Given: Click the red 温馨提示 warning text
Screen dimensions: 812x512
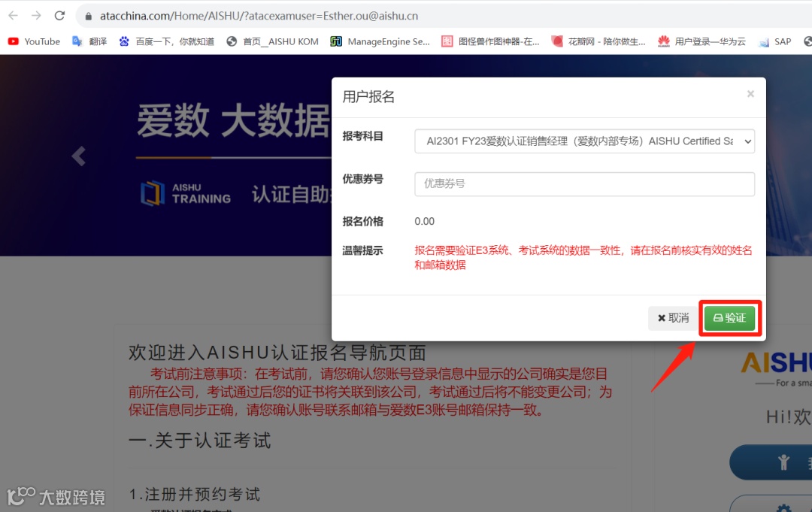Looking at the screenshot, I should coord(583,257).
